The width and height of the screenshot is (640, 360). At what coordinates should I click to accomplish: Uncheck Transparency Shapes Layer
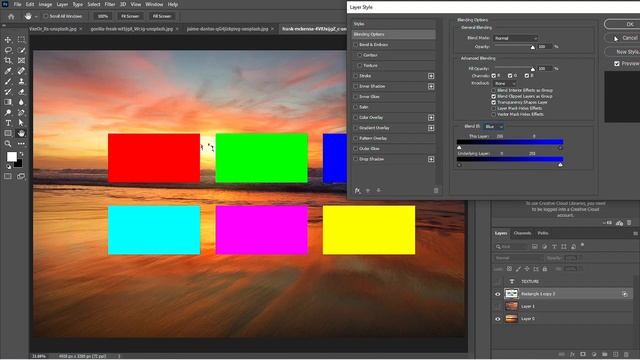[493, 102]
